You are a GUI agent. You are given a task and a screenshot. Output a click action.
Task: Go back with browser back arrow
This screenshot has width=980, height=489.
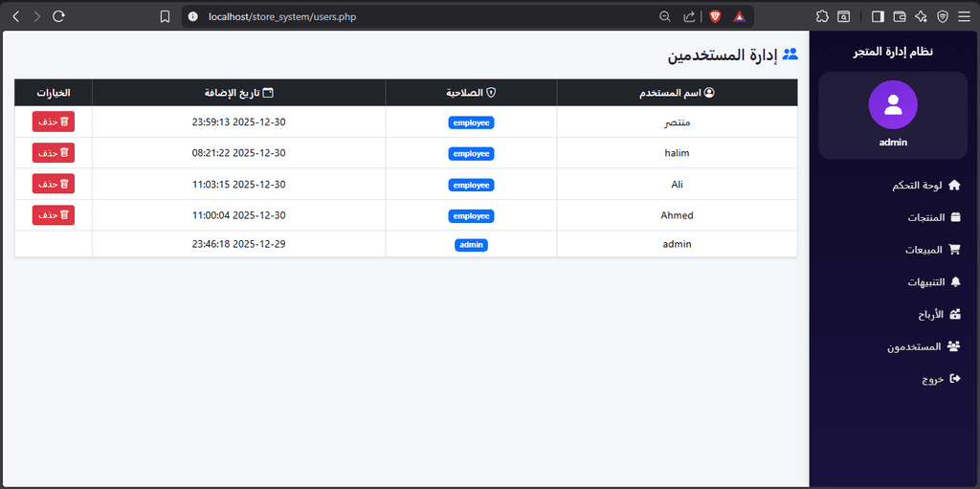click(16, 17)
